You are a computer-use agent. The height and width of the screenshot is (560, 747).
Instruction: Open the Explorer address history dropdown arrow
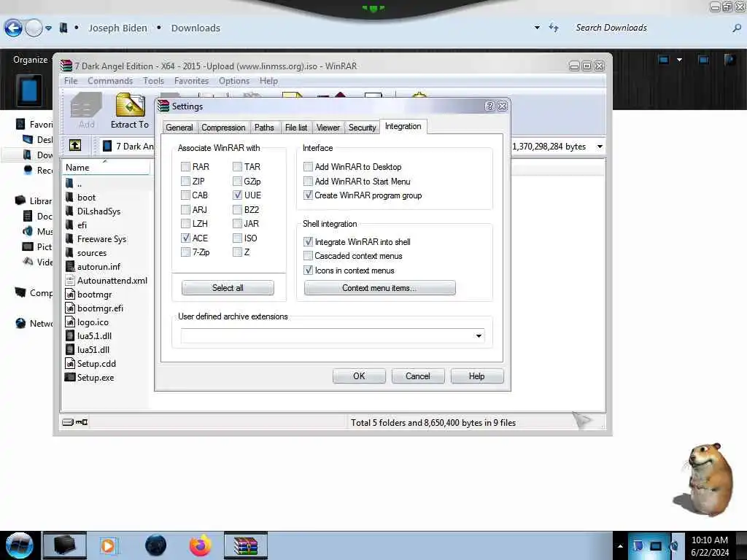click(537, 28)
